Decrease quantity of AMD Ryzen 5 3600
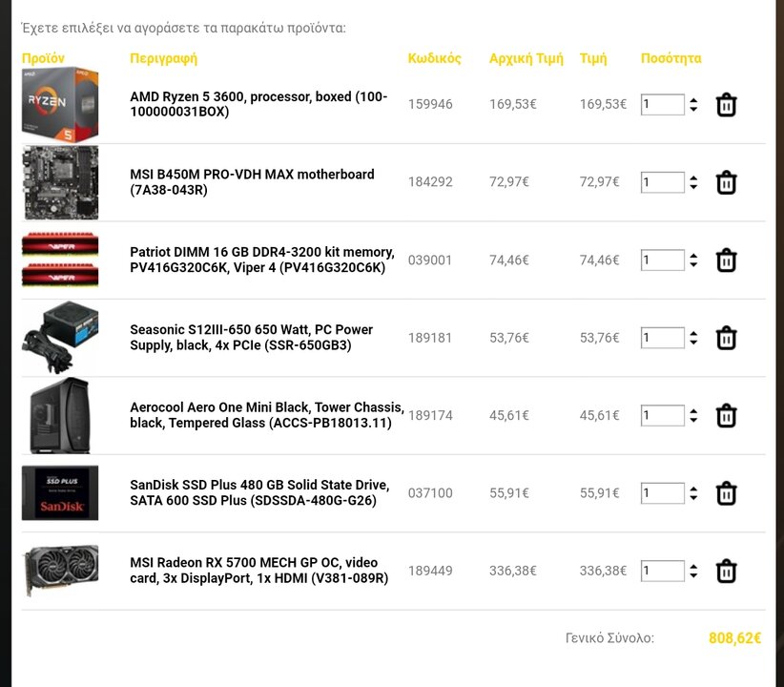Viewport: 784px width, 687px height. [693, 109]
